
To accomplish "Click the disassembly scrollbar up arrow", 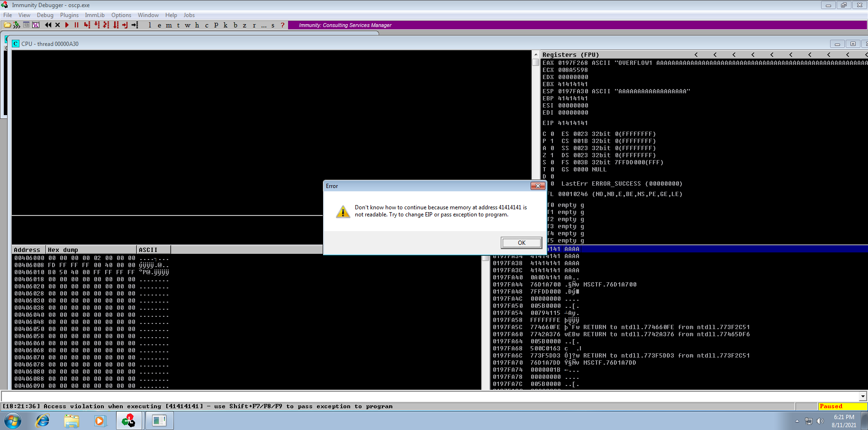I will [x=536, y=54].
